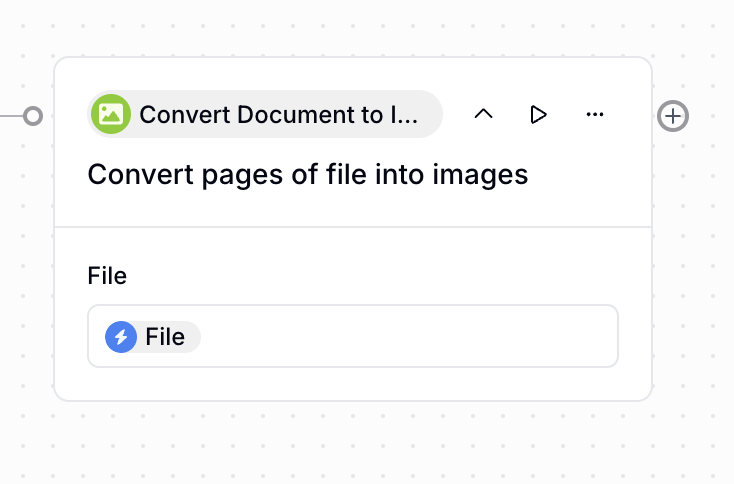Click empty header space right of the three dots

(x=630, y=114)
